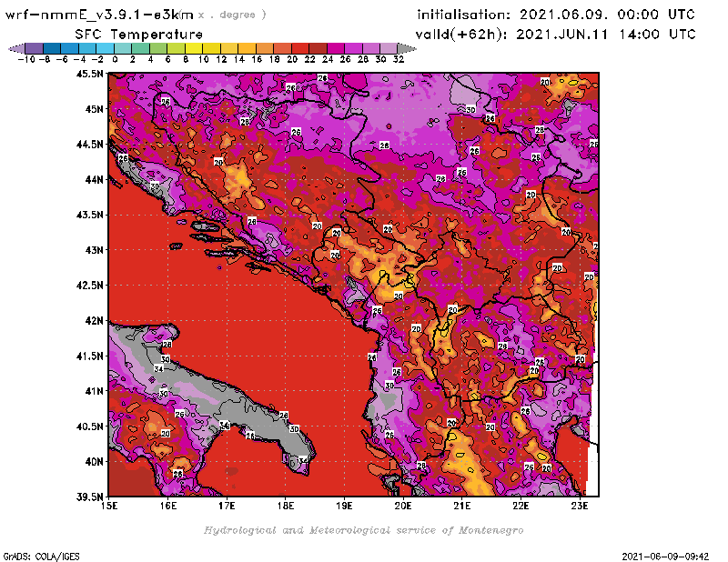Select the '42N' latitude label
This screenshot has width=728, height=562.
pos(94,321)
